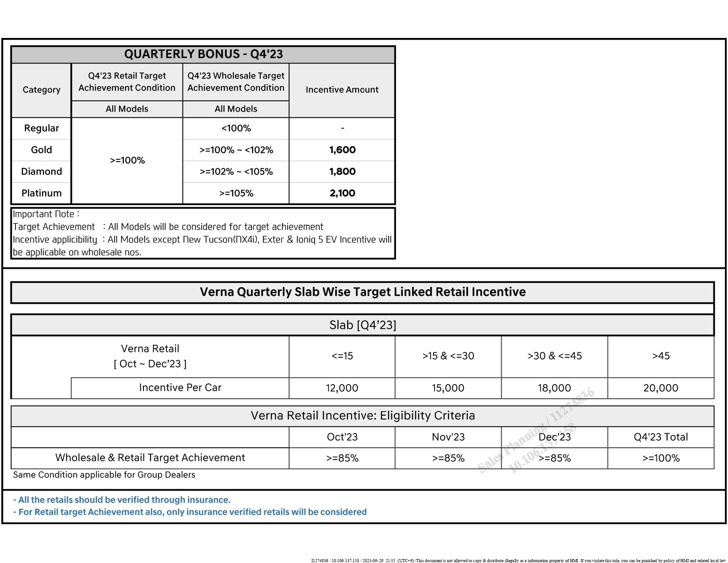Click the 'Important Note :' text

pyautogui.click(x=46, y=214)
